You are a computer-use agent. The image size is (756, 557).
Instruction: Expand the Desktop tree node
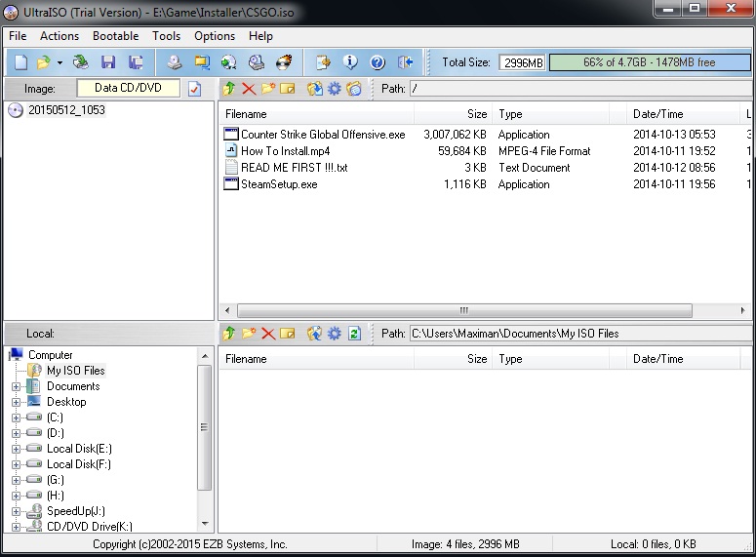pos(16,402)
